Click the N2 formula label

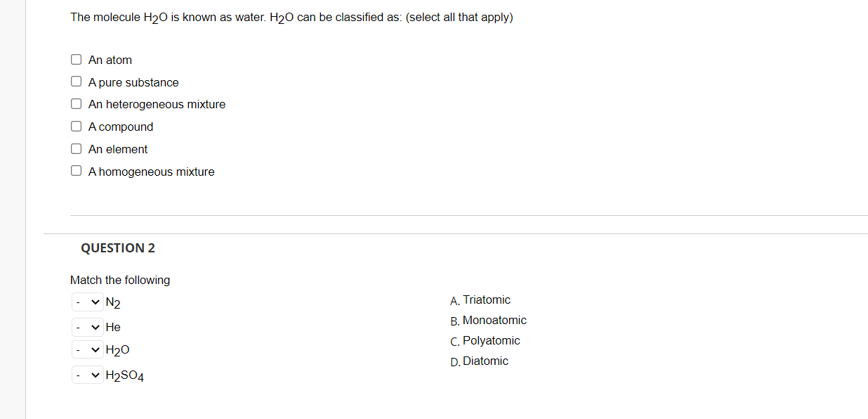[112, 302]
